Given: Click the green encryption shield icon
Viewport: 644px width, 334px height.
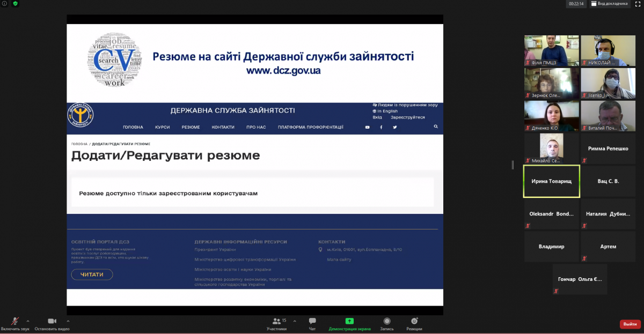Looking at the screenshot, I should pyautogui.click(x=15, y=4).
